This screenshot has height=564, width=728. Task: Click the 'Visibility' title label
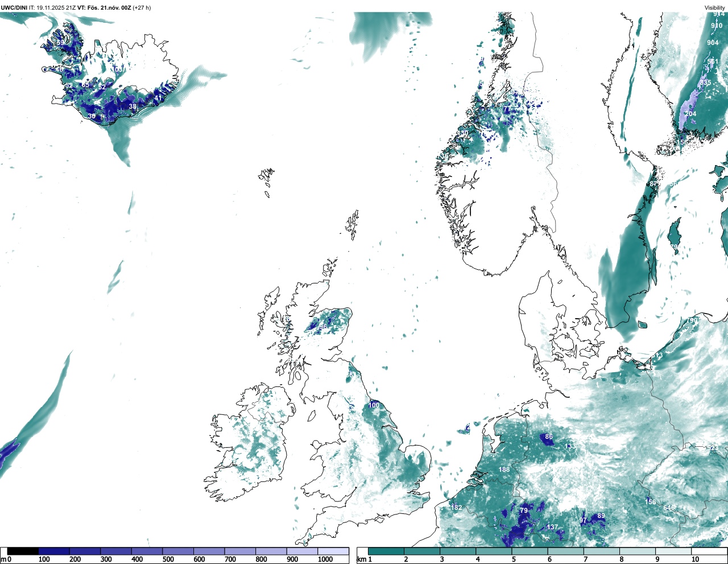[x=715, y=8]
